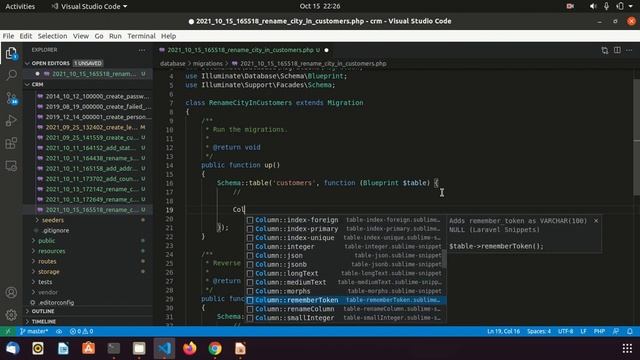Image resolution: width=640 pixels, height=360 pixels.
Task: Open the Help menu
Action: pyautogui.click(x=168, y=36)
